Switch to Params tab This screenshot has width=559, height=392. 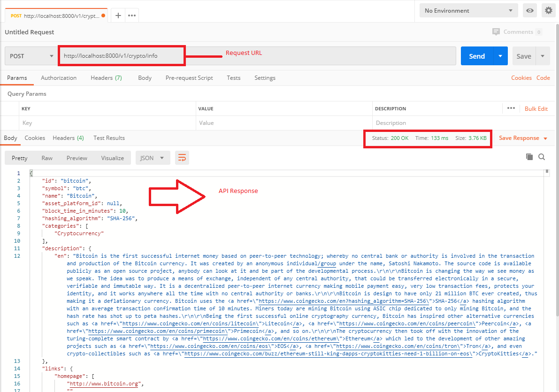coord(17,78)
